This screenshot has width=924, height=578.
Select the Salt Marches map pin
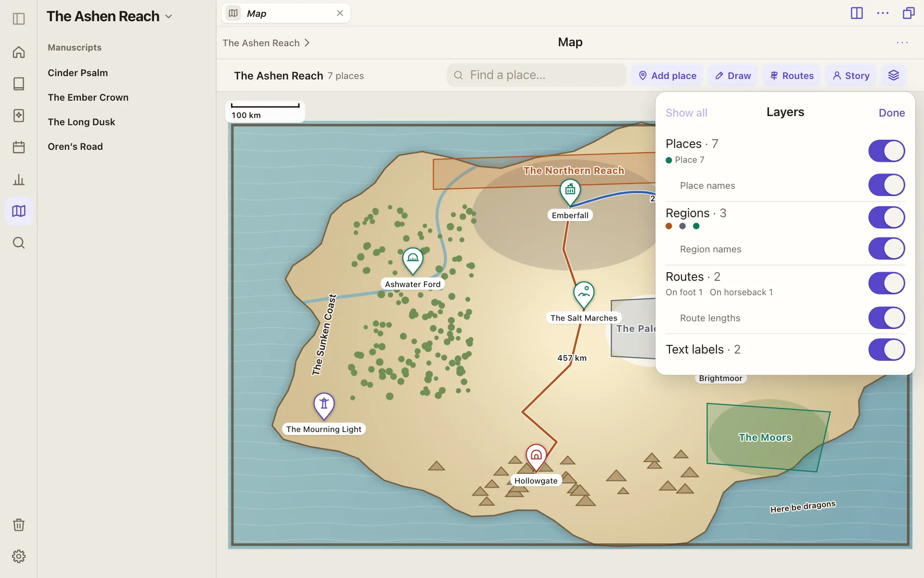(584, 294)
